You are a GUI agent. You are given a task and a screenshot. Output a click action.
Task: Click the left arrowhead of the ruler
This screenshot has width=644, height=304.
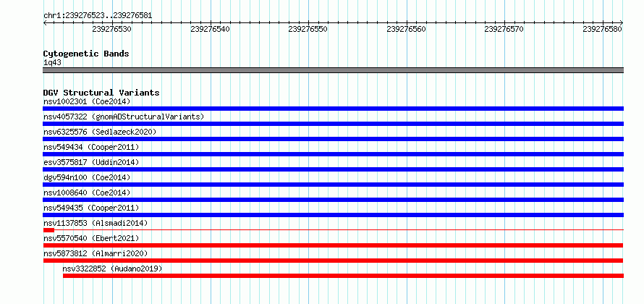(45, 23)
